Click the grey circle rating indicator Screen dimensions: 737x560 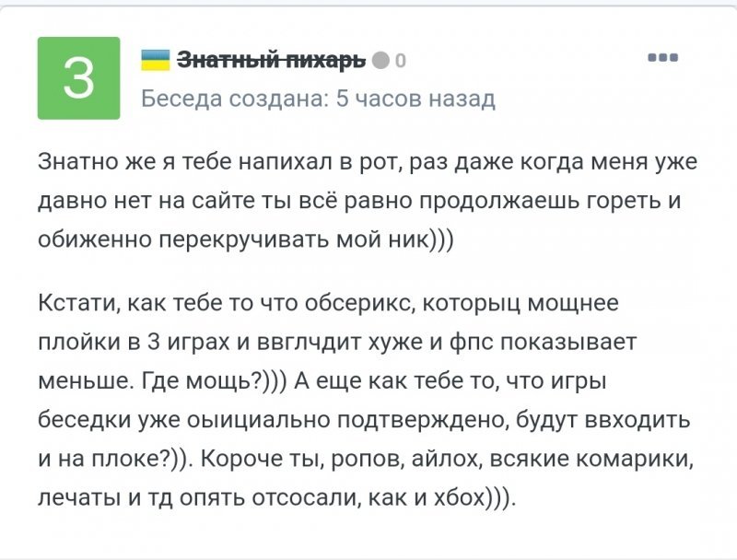tap(380, 62)
